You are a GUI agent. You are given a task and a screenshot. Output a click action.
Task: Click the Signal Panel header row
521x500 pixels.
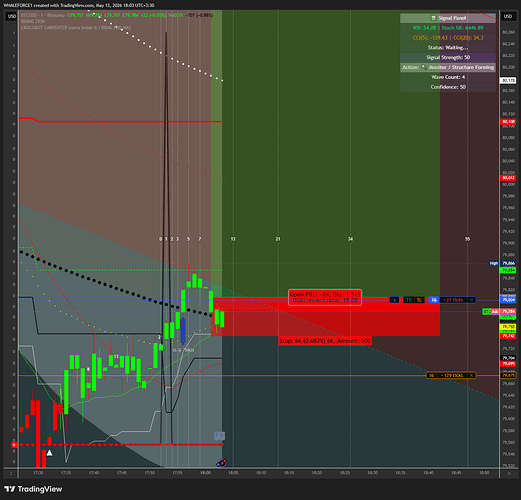(x=448, y=18)
